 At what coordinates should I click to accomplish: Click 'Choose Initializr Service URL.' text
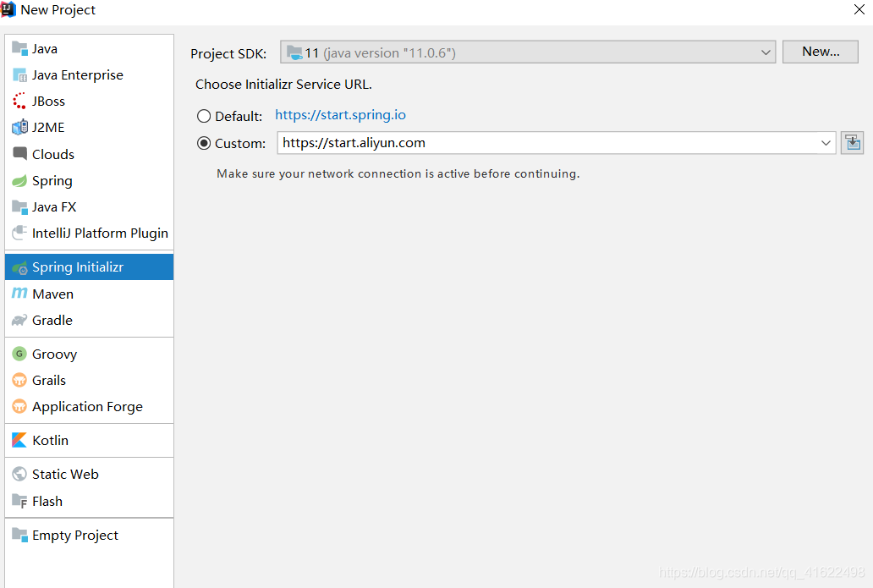[x=283, y=85]
